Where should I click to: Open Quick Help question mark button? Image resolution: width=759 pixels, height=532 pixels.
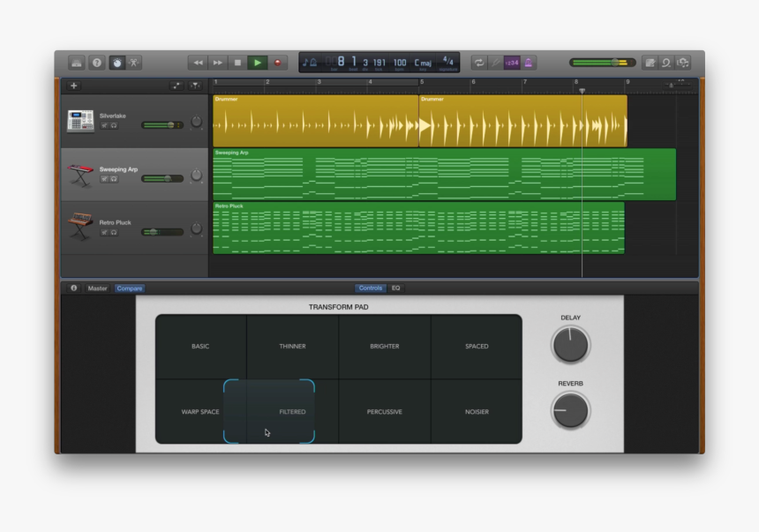97,63
